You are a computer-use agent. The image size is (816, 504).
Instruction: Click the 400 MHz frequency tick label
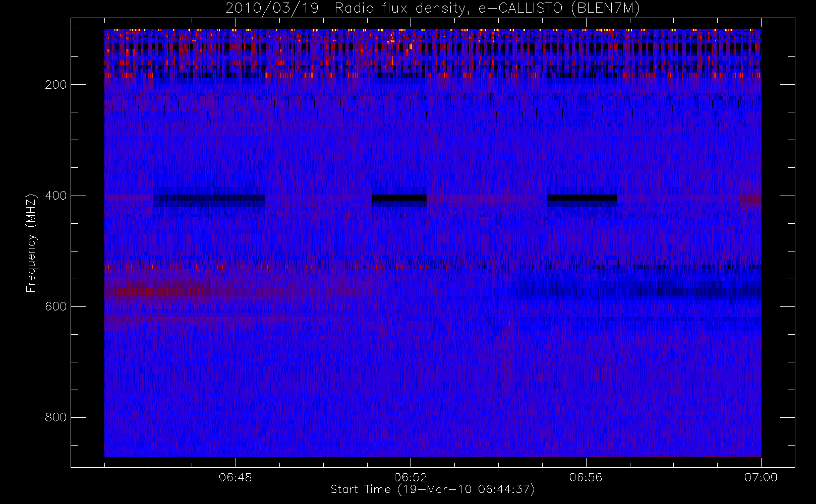(55, 196)
